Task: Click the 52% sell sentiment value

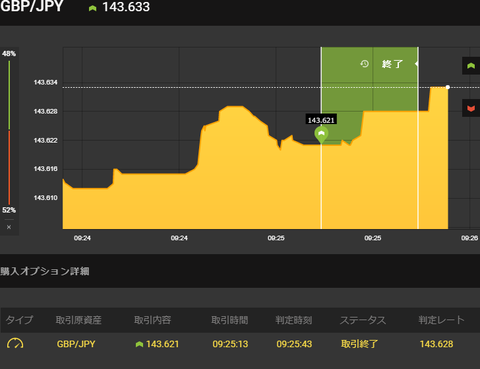Action: 9,210
